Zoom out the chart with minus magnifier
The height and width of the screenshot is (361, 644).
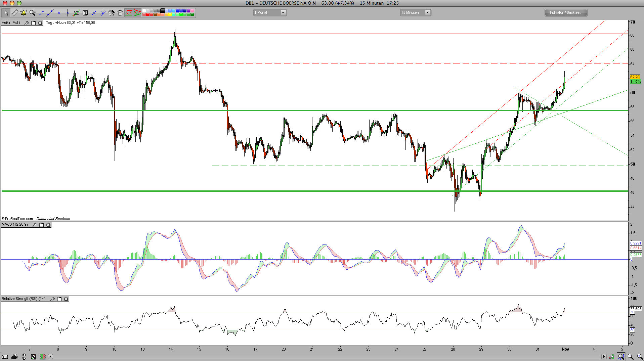[631, 357]
